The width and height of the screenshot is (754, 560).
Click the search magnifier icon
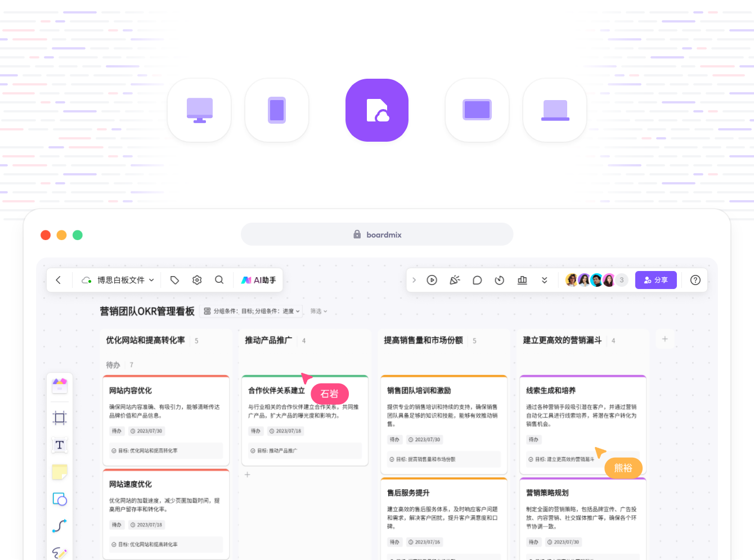(x=219, y=280)
